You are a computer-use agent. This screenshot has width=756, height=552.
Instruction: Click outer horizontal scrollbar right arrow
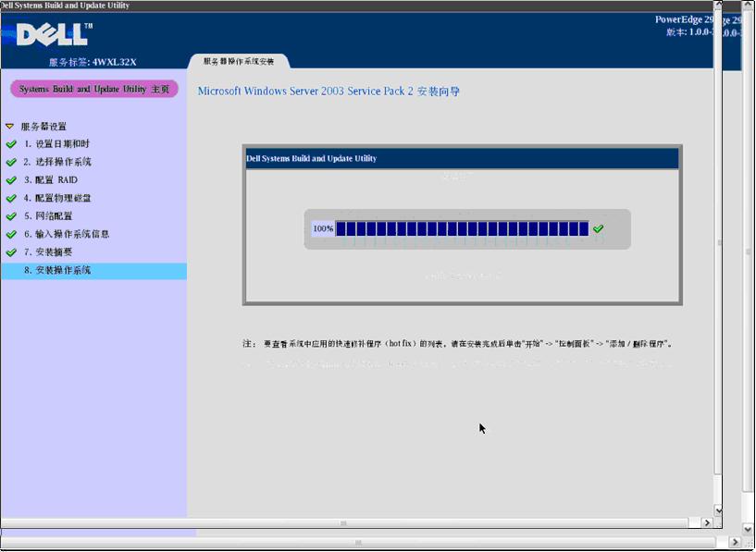click(736, 543)
